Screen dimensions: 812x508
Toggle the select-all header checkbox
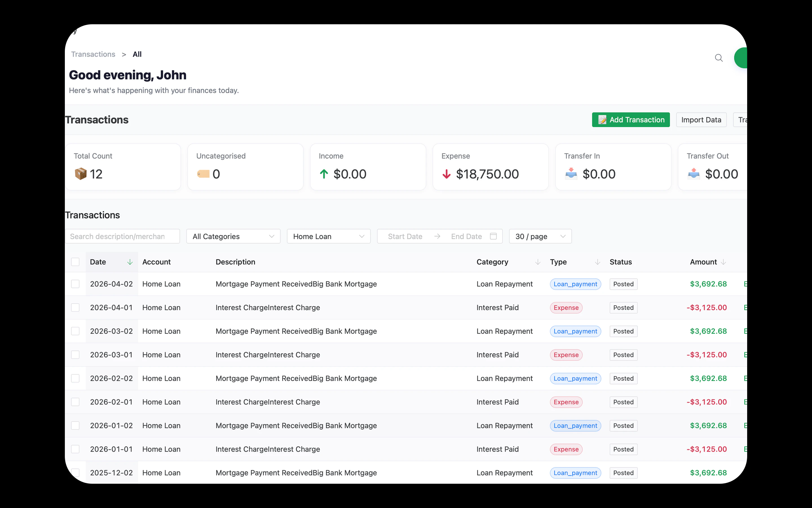[75, 262]
